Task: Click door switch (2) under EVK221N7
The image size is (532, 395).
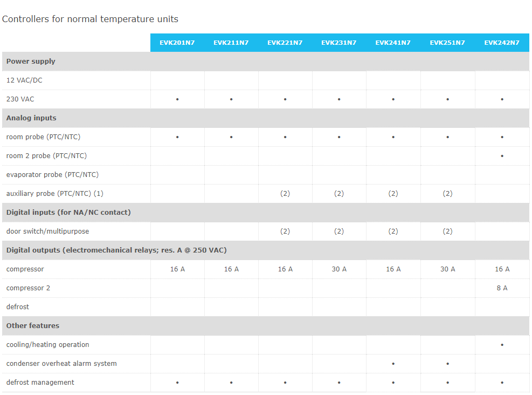Action: pyautogui.click(x=285, y=231)
